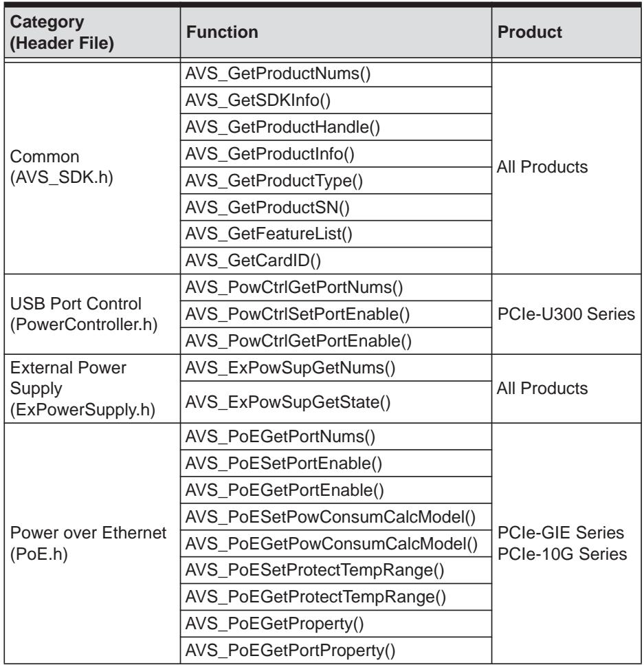Select AVS_GetProductSN() function

pos(336,208)
